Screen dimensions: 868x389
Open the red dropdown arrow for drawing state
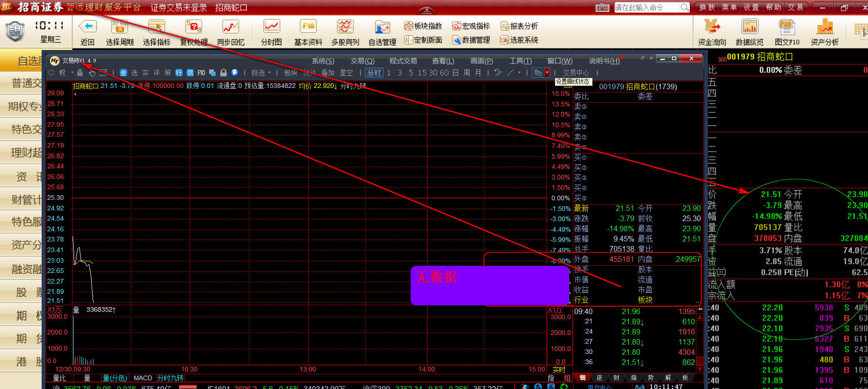(547, 73)
